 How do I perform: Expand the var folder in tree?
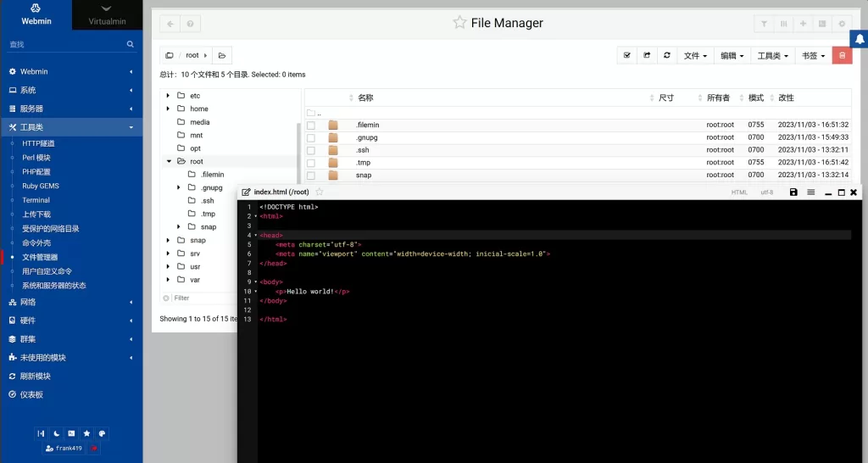169,280
